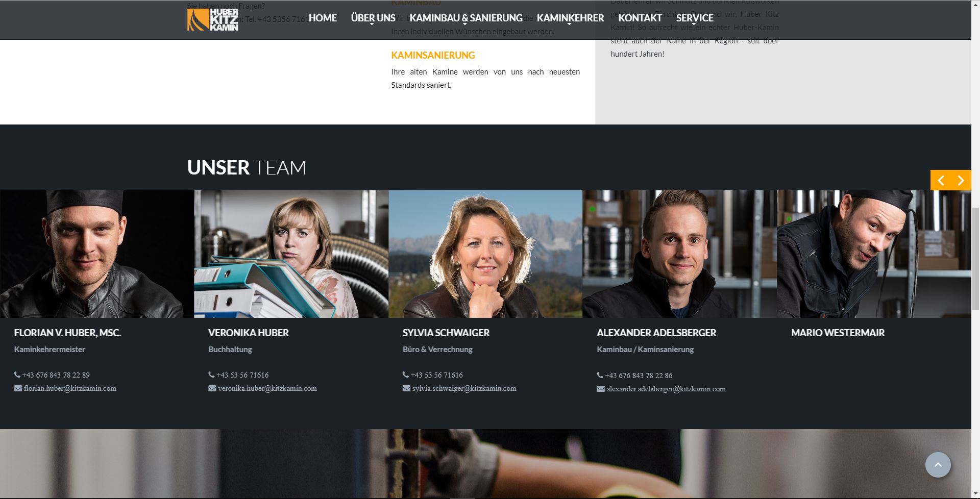This screenshot has height=499, width=980.
Task: Email sylvia.schwaiger@kitzkamin.com
Action: tap(464, 388)
